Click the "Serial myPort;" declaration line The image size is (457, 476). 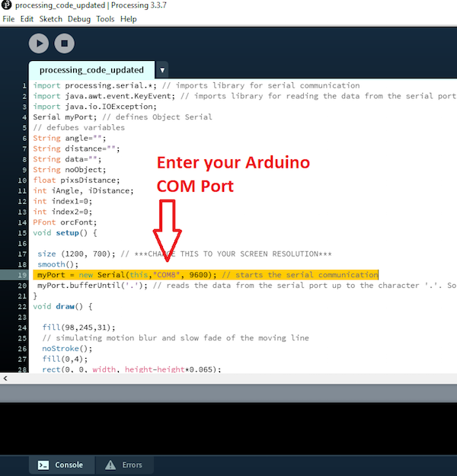123,117
